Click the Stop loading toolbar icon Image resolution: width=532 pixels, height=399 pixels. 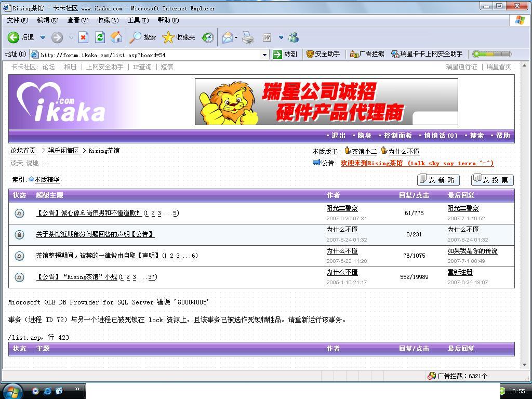point(83,37)
